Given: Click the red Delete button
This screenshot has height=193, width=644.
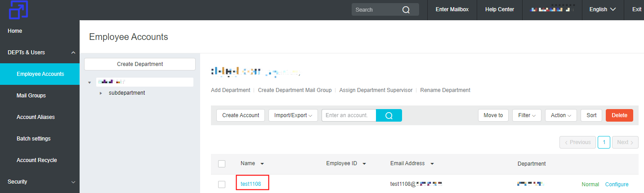Looking at the screenshot, I should 619,115.
